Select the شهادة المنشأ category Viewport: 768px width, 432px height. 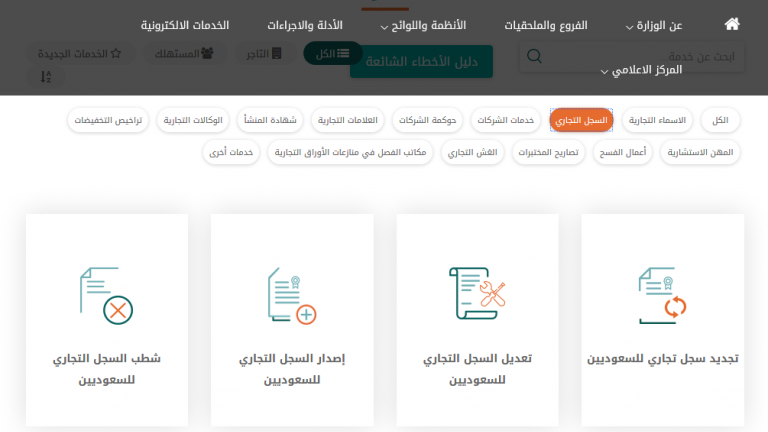270,120
